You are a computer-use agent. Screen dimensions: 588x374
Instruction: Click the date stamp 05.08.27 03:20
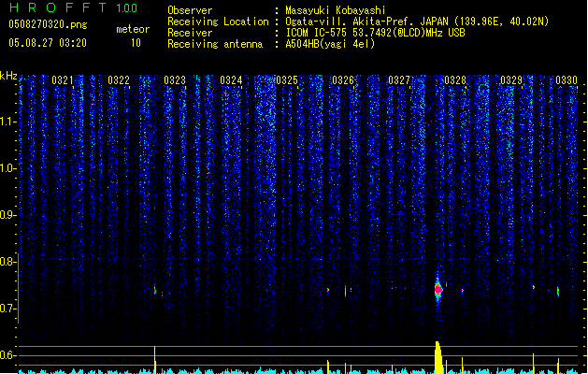(48, 43)
